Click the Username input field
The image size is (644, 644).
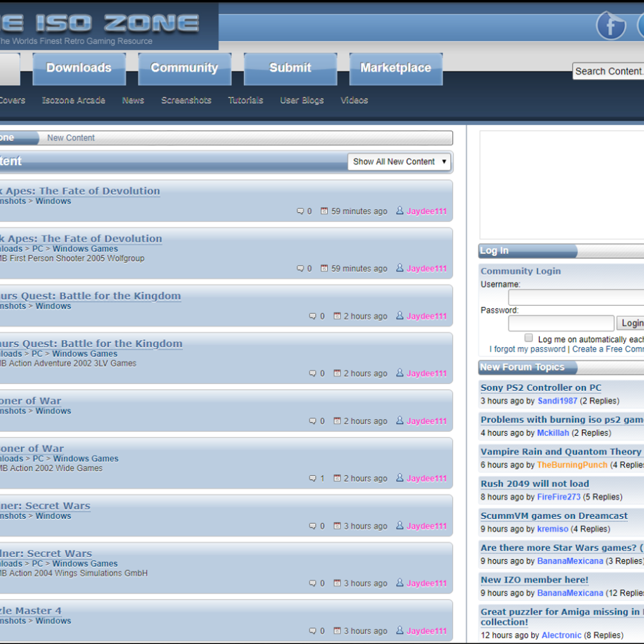coord(576,297)
